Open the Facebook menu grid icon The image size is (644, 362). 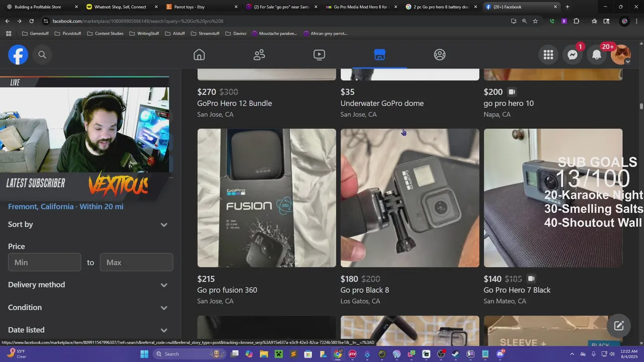click(x=548, y=55)
